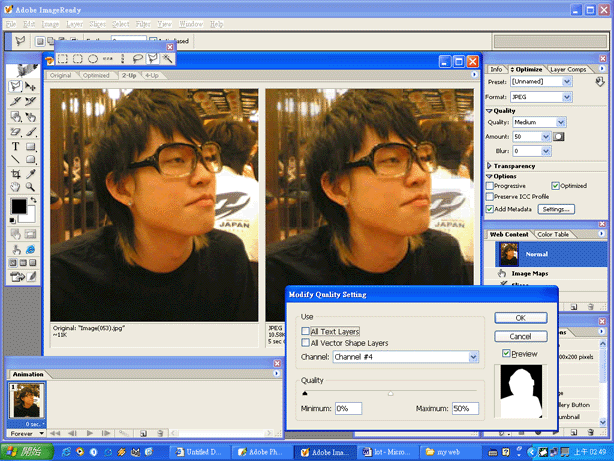Duplicate the current animation frame
Screen dimensions: 614x461
point(143,433)
